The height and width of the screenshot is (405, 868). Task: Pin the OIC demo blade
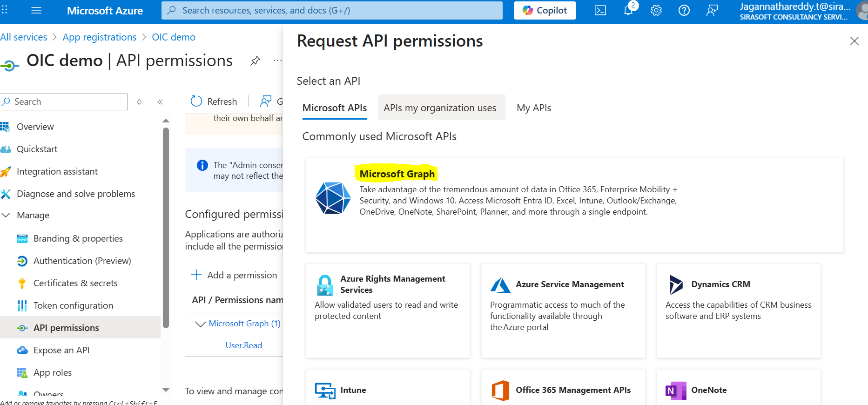(x=255, y=61)
